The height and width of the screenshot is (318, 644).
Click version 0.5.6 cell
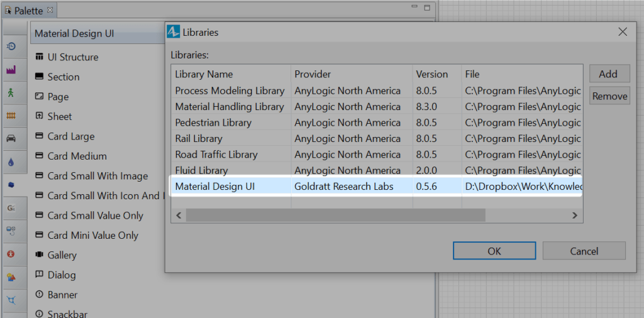437,187
